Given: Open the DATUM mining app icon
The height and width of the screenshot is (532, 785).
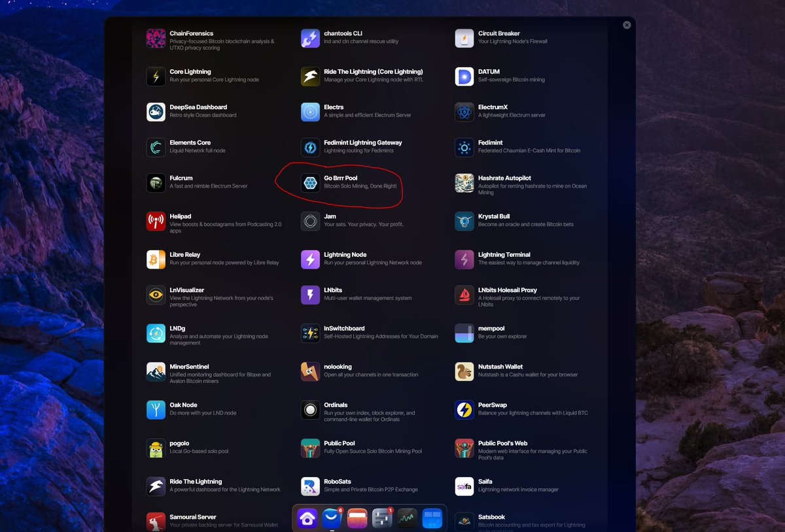Looking at the screenshot, I should [464, 76].
